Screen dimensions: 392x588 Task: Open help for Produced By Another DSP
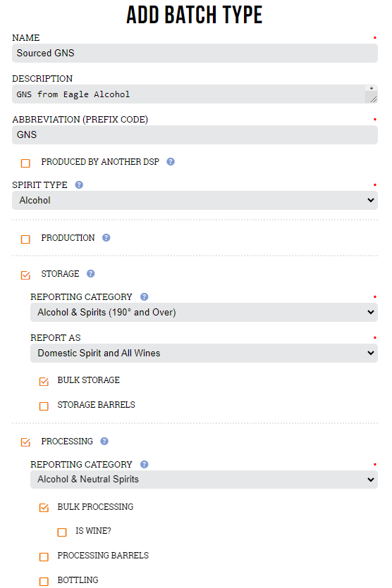(171, 162)
